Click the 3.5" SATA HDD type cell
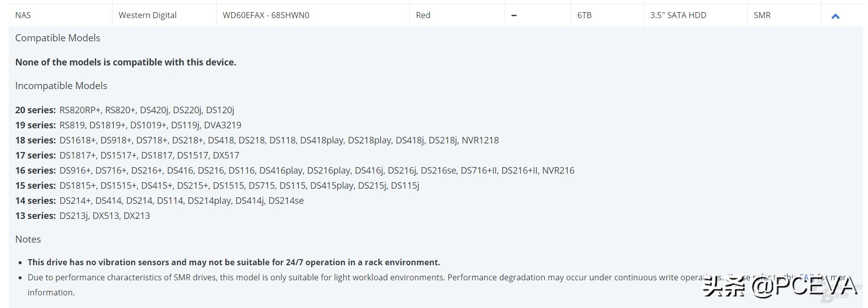Screen dimensions: 868x308 coord(678,15)
